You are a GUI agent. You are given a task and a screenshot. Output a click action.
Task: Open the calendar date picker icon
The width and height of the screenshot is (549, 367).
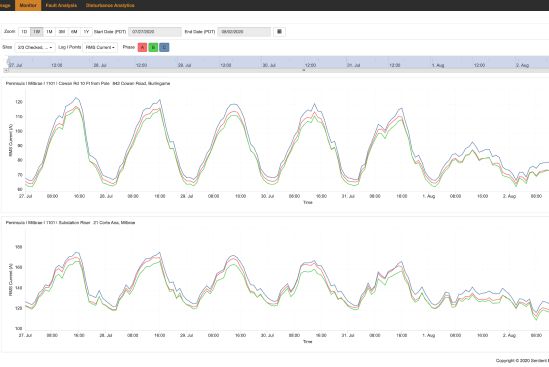[x=279, y=32]
